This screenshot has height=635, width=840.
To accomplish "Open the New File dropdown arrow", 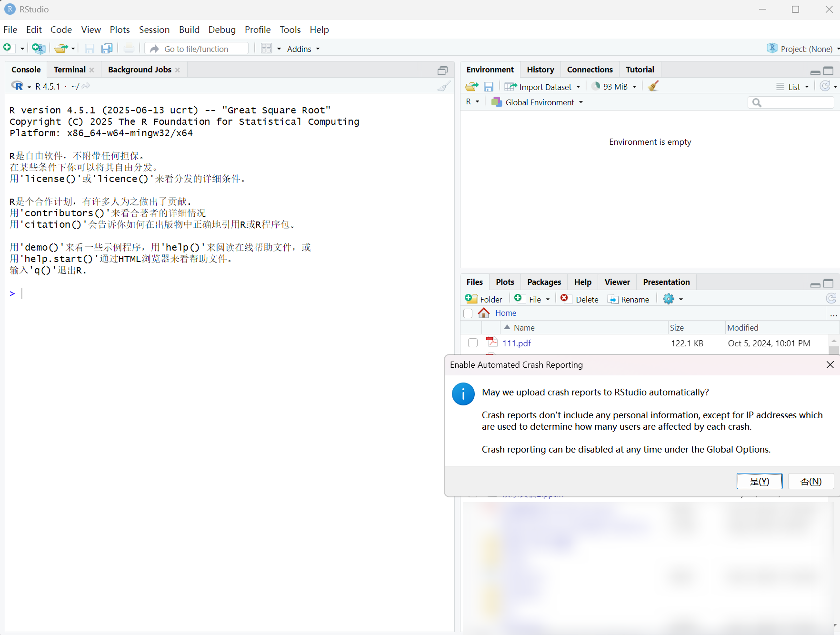I will click(x=22, y=49).
